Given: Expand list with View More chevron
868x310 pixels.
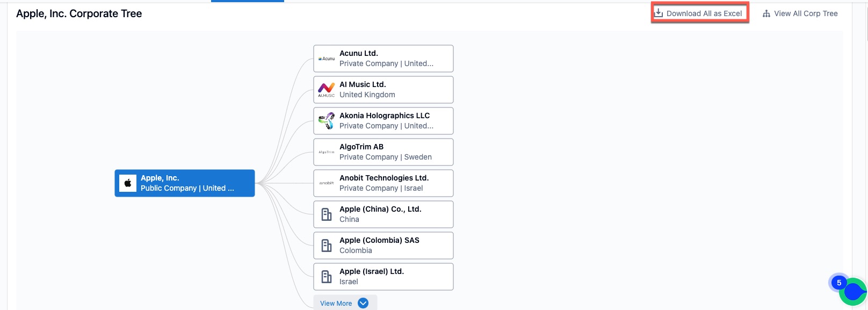Looking at the screenshot, I should [x=363, y=303].
